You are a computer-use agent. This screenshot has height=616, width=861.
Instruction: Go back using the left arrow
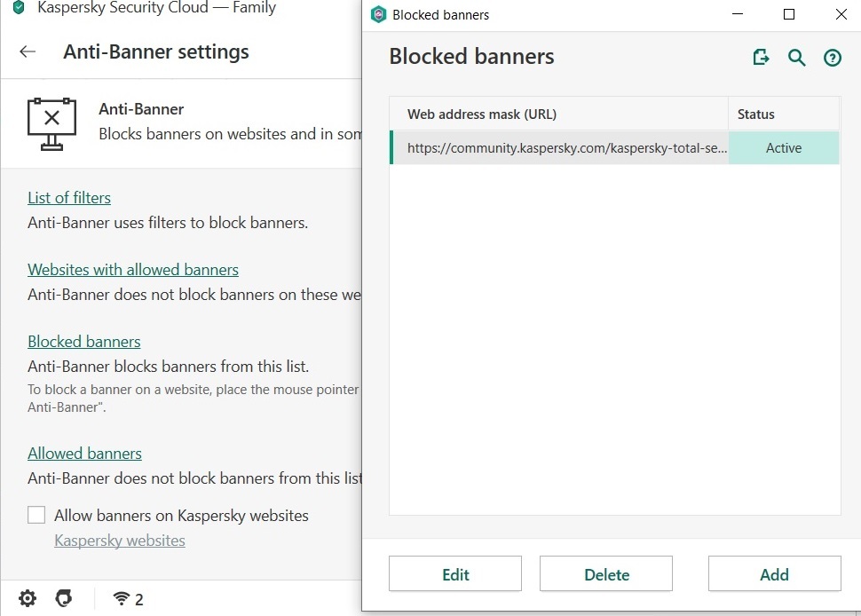28,51
